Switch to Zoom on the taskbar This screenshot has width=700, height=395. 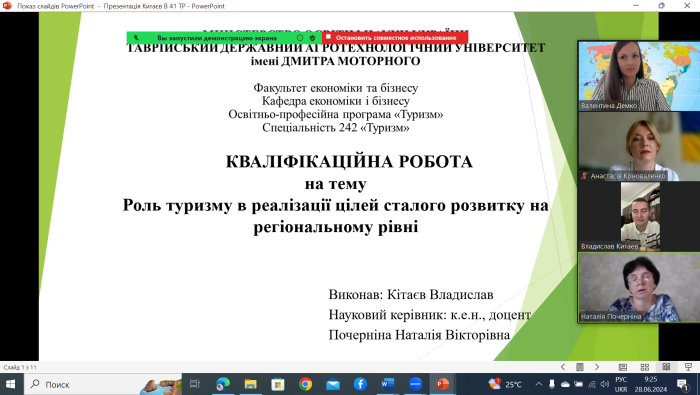coord(415,384)
